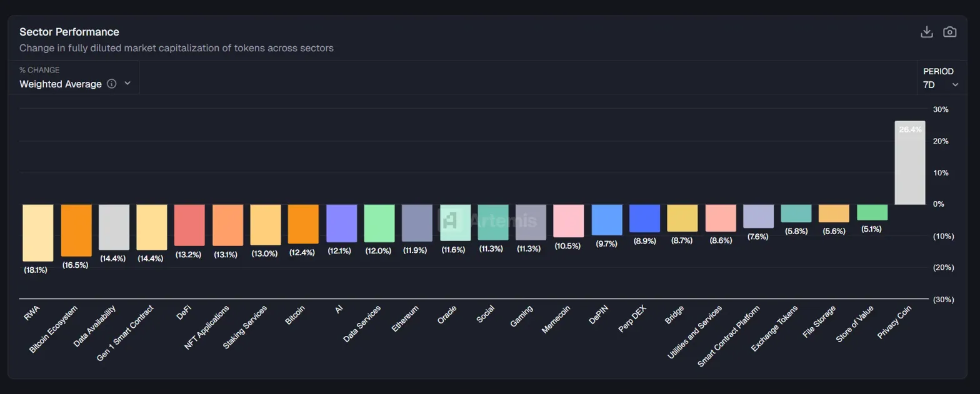This screenshot has height=394, width=980.
Task: Click the pink Memecoin bar
Action: 568,220
